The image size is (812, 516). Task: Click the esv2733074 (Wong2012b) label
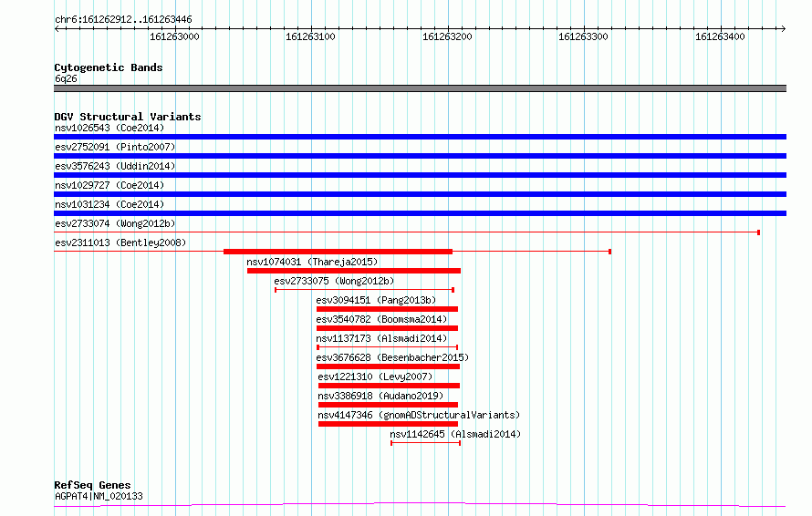point(115,223)
